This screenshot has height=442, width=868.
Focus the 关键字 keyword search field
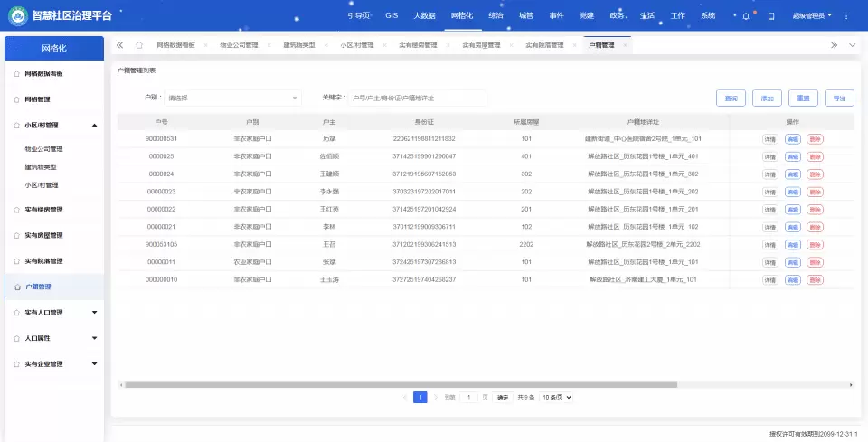tap(417, 98)
